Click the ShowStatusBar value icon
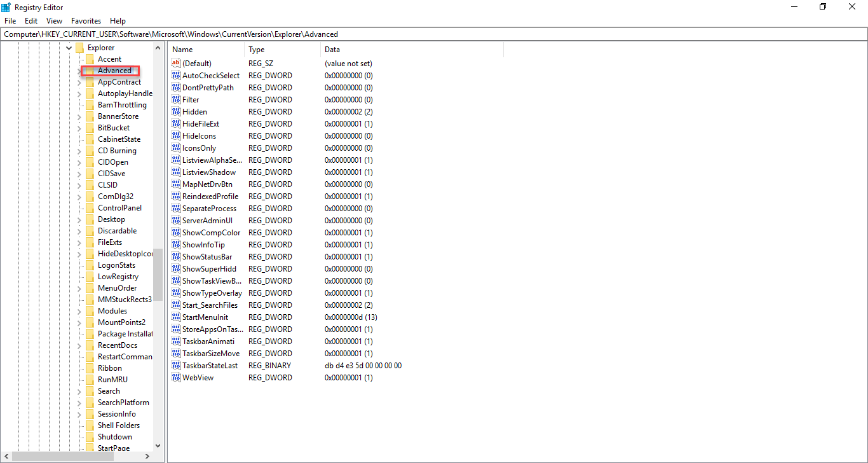The width and height of the screenshot is (868, 463). 176,257
